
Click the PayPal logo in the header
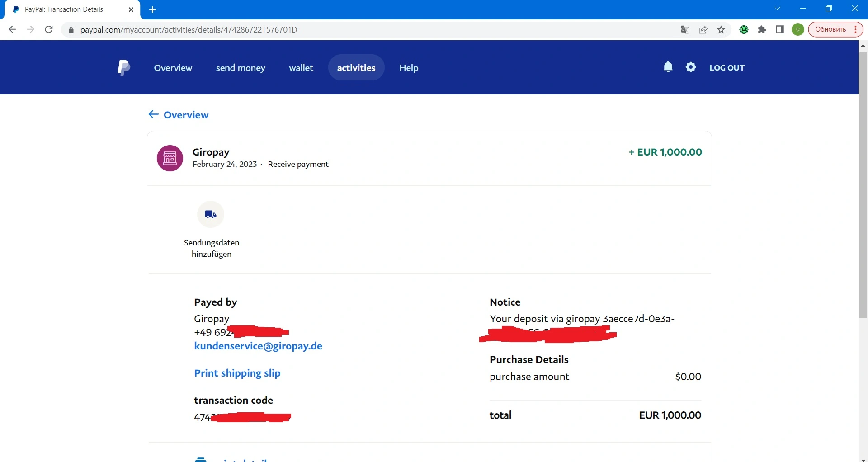click(124, 68)
